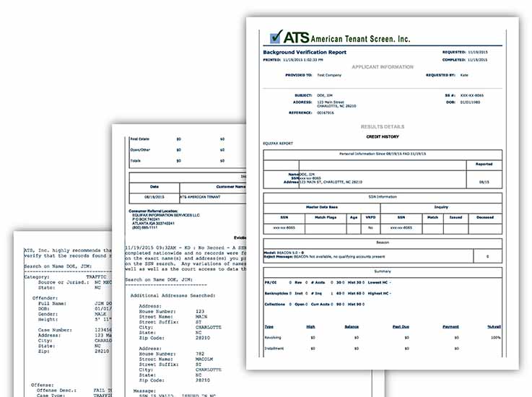This screenshot has height=397, width=532.
Task: Click the 'Match Flags' column header
Action: point(326,217)
